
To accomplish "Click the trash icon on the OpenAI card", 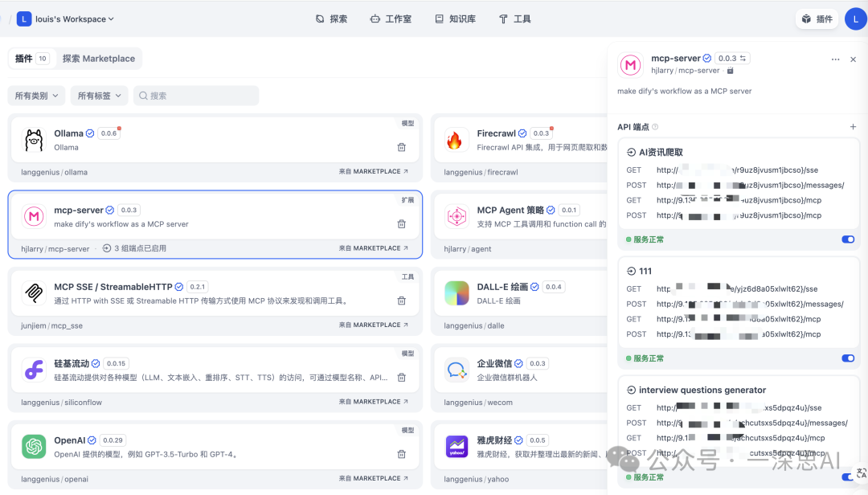I will 401,454.
